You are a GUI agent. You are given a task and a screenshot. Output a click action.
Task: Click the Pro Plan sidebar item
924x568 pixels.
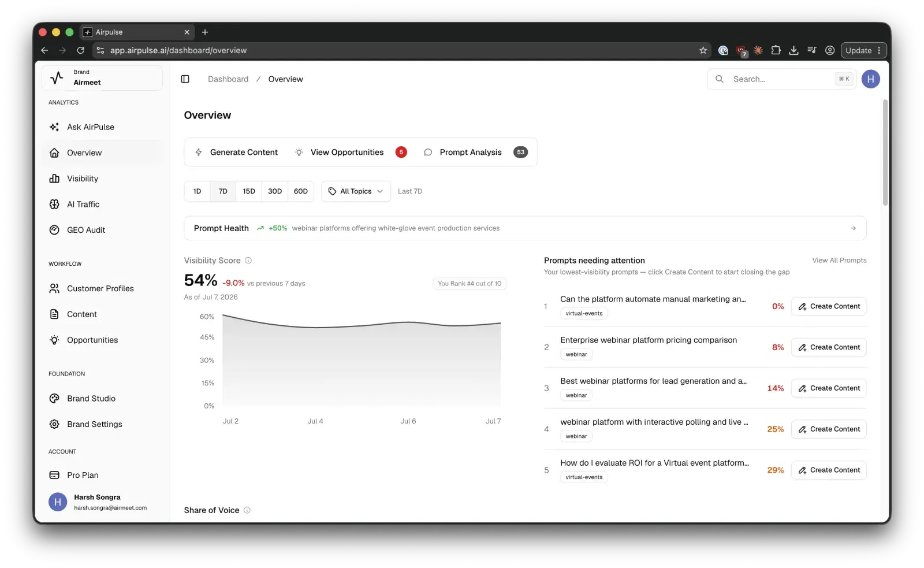[x=102, y=475]
